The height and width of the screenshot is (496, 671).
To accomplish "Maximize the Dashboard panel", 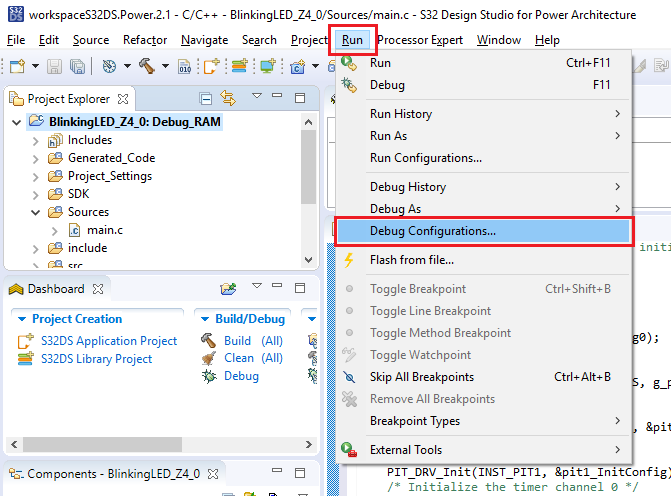I will [300, 288].
